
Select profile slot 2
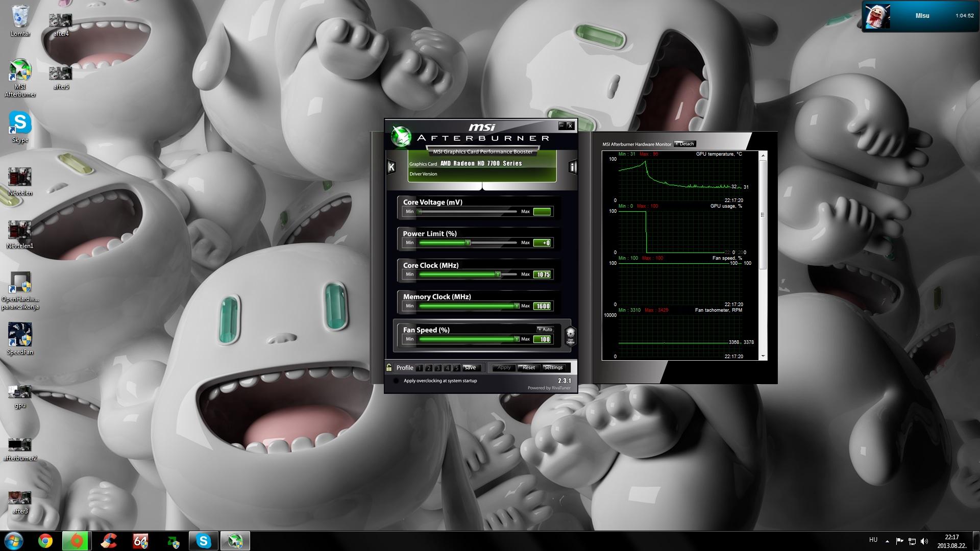(x=429, y=368)
